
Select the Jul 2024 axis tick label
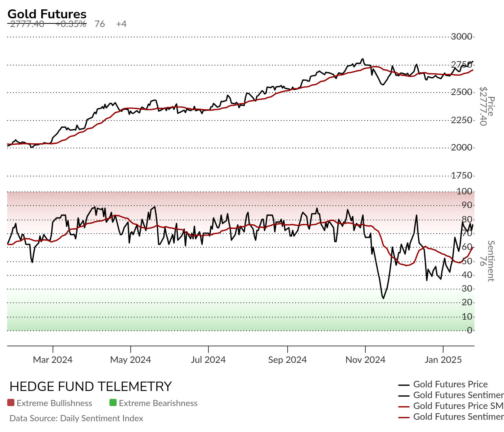coord(208,360)
